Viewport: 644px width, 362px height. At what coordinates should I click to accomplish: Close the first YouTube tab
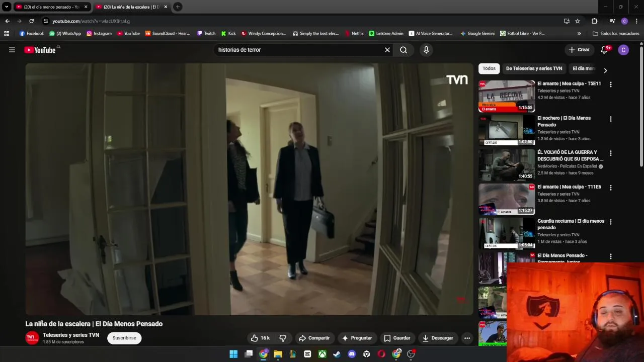86,7
